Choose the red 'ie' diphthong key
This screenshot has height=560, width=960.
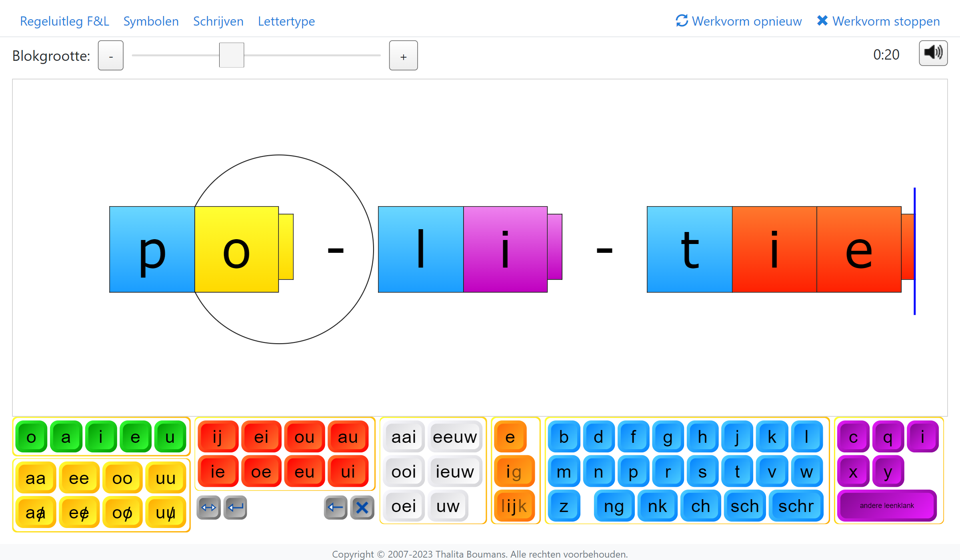[218, 472]
